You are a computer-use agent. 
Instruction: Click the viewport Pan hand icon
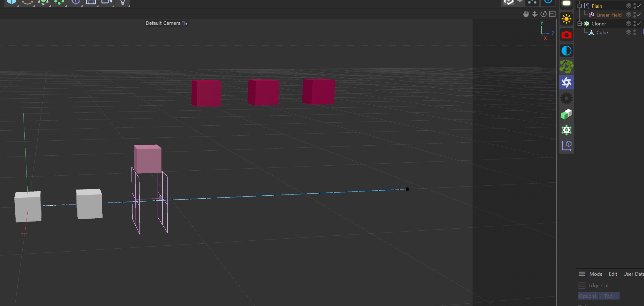coord(526,14)
